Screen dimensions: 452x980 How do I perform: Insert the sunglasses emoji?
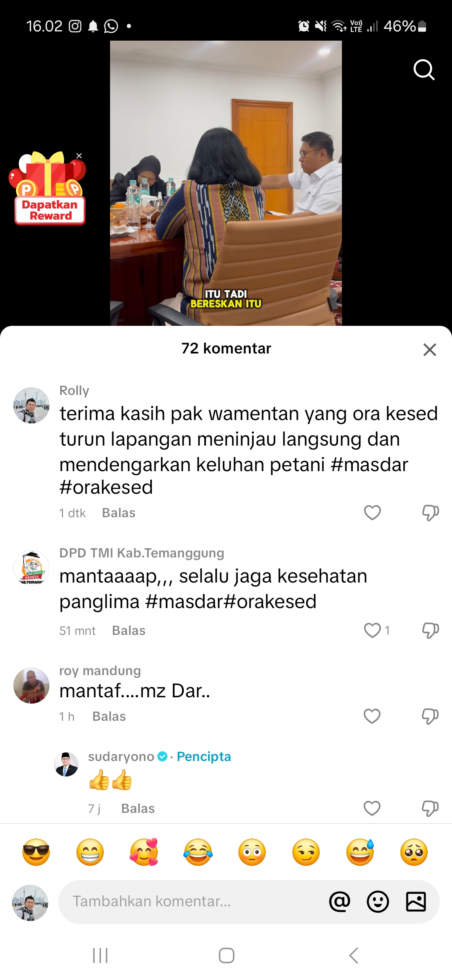coord(36,852)
